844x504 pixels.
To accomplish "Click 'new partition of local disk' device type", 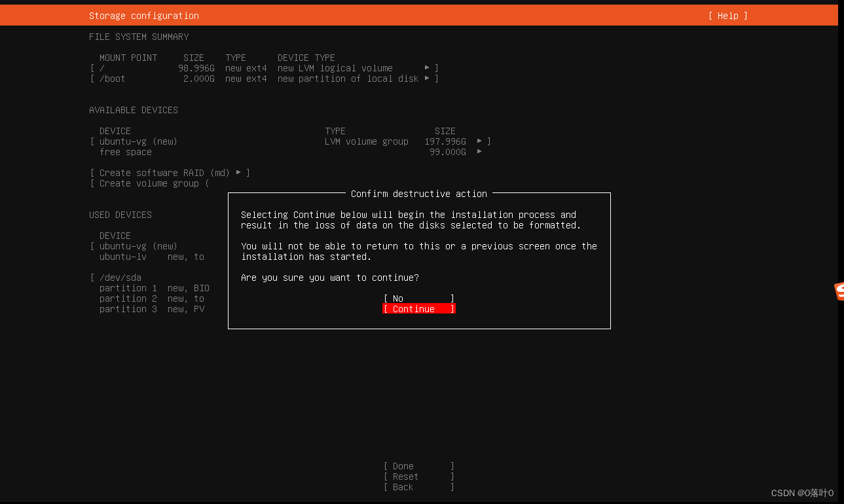I will [x=348, y=79].
